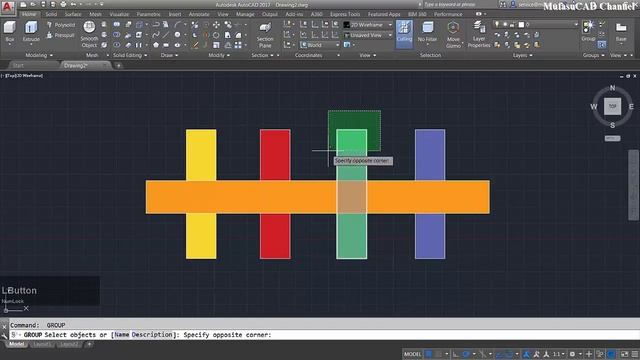Image resolution: width=640 pixels, height=360 pixels.
Task: Open the 2D Wireframe visual style dropdown
Action: coord(367,25)
